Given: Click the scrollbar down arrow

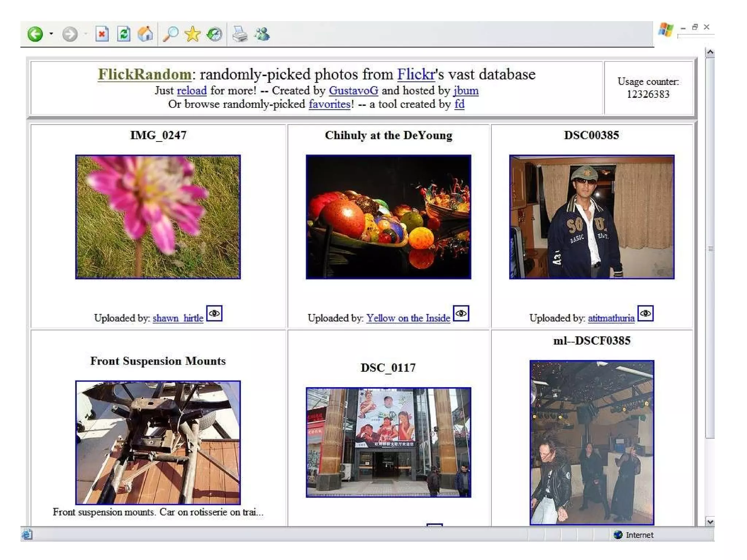Looking at the screenshot, I should click(710, 521).
